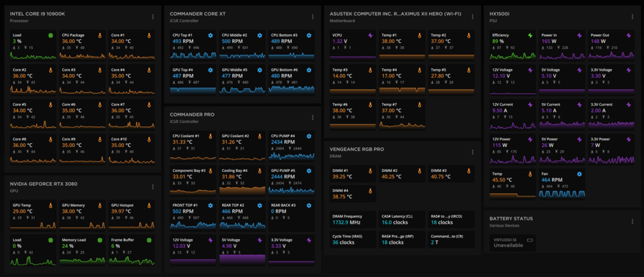The image size is (644, 277).
Task: Click the GPU Memory Load usage graph
Action: tap(81, 260)
